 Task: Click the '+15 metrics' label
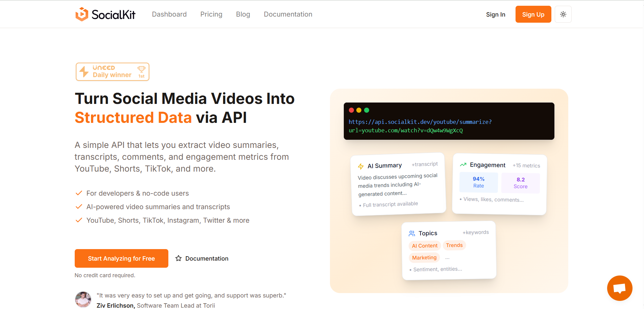pyautogui.click(x=526, y=165)
